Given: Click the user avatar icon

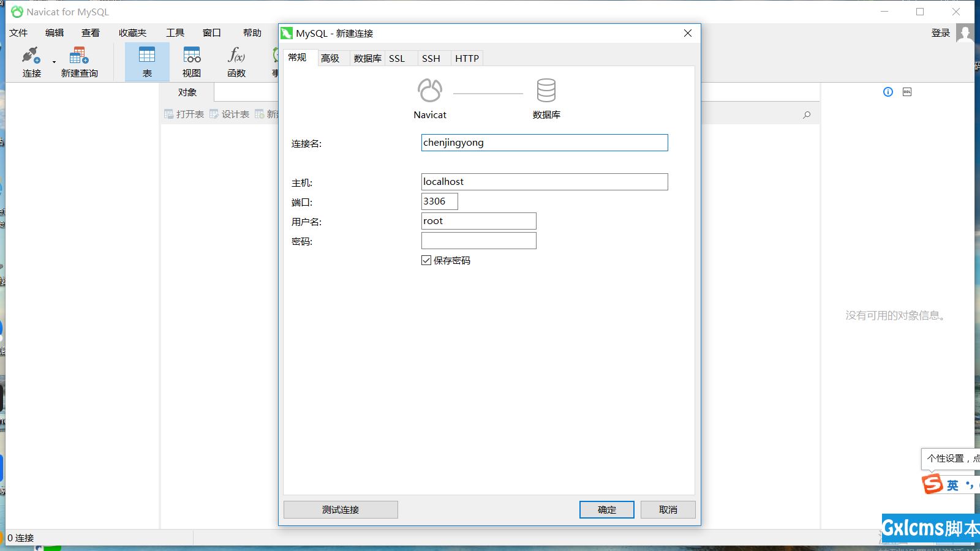Looking at the screenshot, I should pyautogui.click(x=965, y=33).
